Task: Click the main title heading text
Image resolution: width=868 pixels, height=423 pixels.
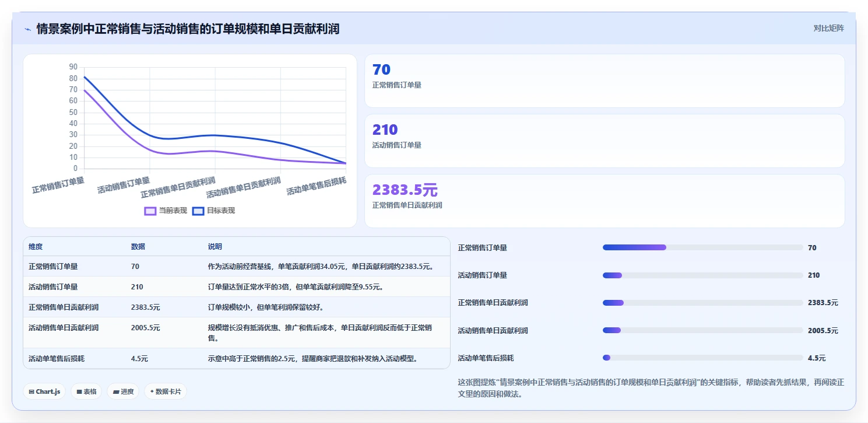Action: click(x=188, y=29)
